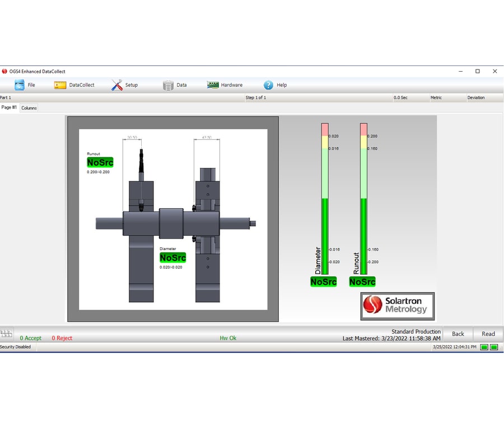Viewport: 504px width, 427px height.
Task: Click the Diameter NoSrc indicator on the drawing
Action: click(172, 258)
